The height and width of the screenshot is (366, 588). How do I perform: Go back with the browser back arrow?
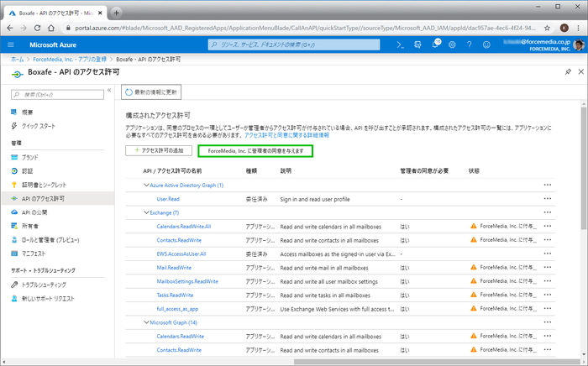pos(10,28)
